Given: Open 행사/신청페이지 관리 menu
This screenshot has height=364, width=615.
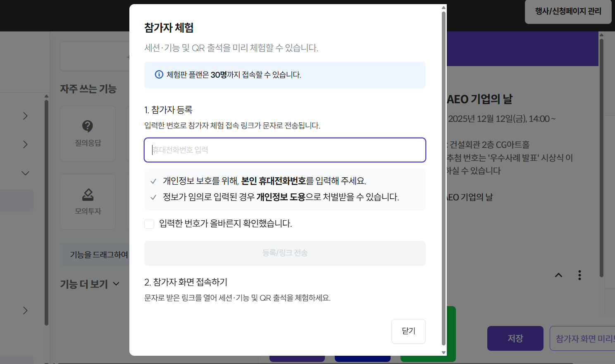Looking at the screenshot, I should [568, 12].
